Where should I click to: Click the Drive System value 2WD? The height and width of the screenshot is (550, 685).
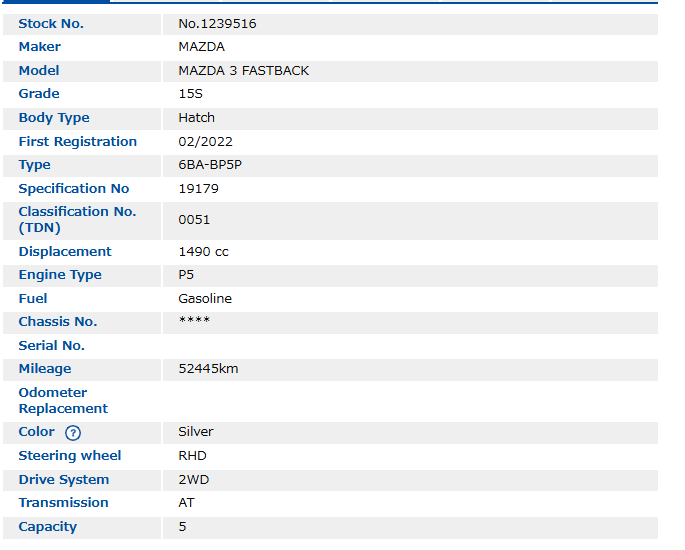tap(193, 480)
